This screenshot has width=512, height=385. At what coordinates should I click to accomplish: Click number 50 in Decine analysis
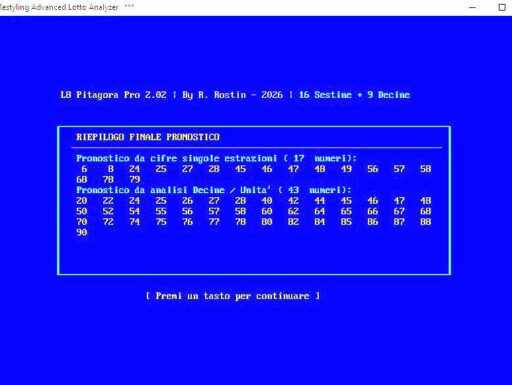click(82, 211)
